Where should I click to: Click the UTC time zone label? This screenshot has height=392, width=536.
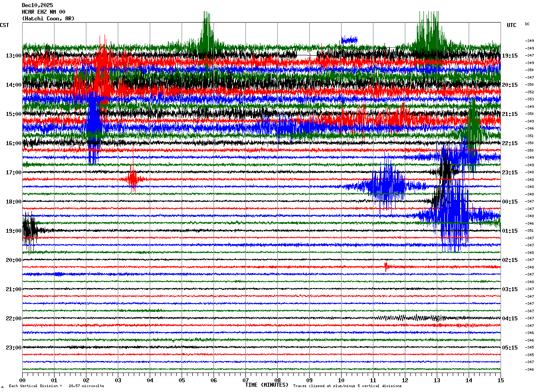(512, 25)
